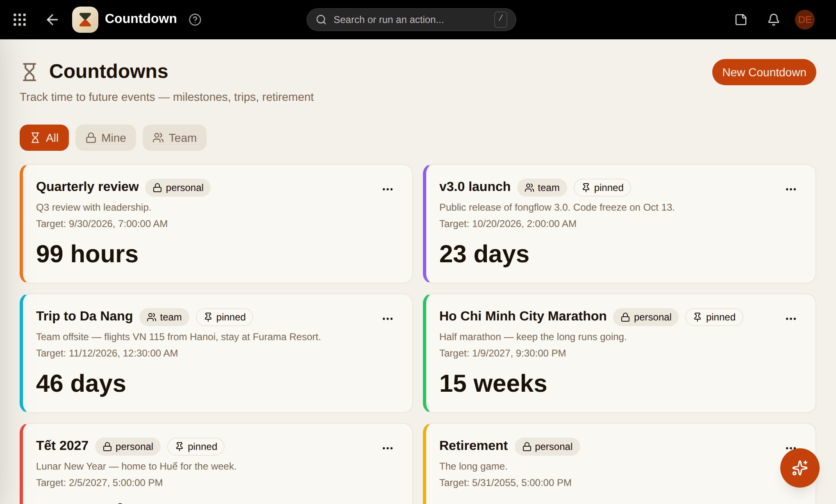Click the team badge on Trip to Da Nang

[x=164, y=317]
